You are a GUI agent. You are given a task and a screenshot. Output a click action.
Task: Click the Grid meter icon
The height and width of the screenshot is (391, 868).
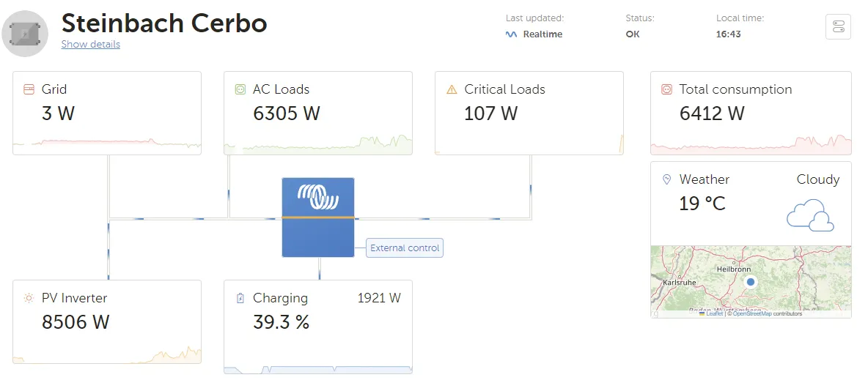pos(29,89)
